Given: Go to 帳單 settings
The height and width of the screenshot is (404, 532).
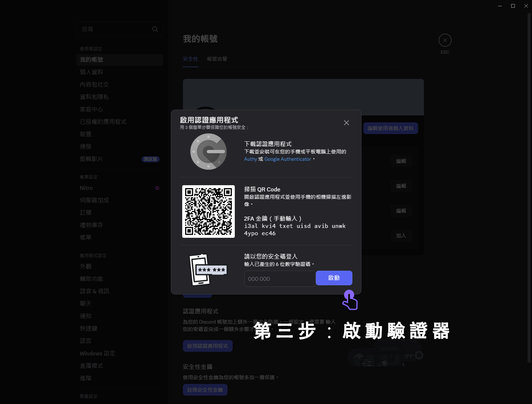Looking at the screenshot, I should (x=120, y=237).
